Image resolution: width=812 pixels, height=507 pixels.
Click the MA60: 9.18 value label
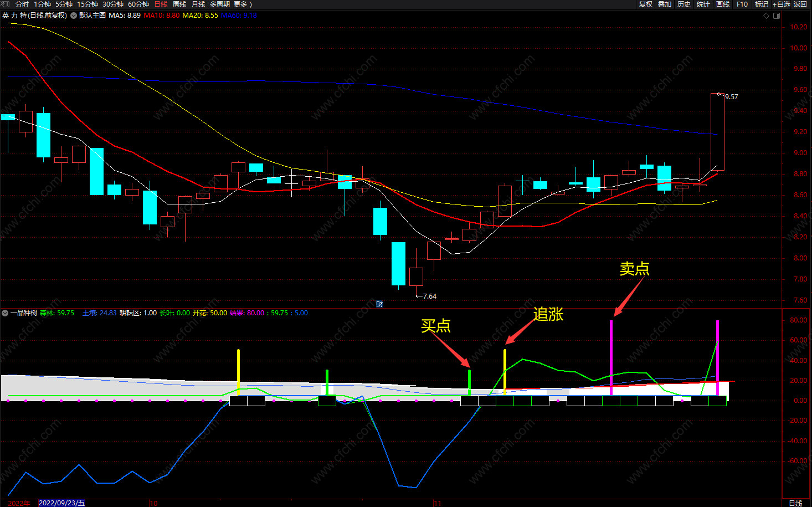pos(239,16)
